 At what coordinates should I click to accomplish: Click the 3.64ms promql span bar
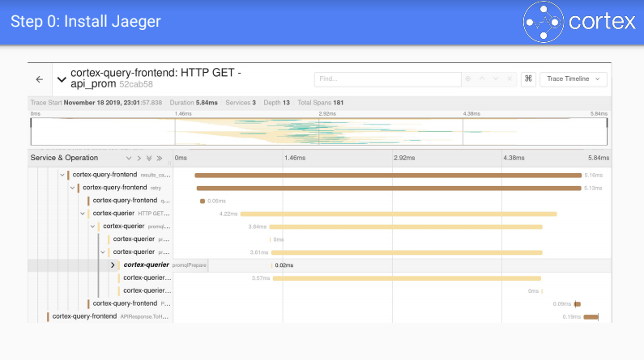(406, 227)
